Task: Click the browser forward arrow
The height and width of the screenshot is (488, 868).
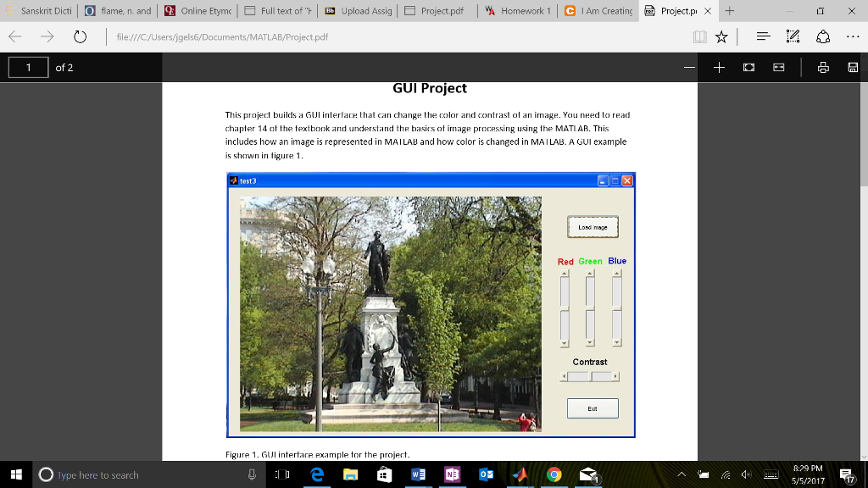Action: 47,37
